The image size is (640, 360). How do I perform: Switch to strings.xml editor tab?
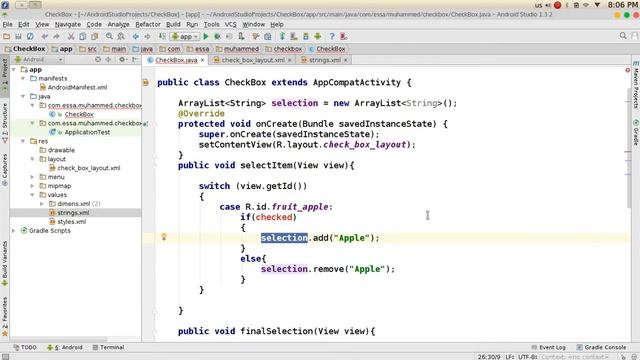coord(324,60)
